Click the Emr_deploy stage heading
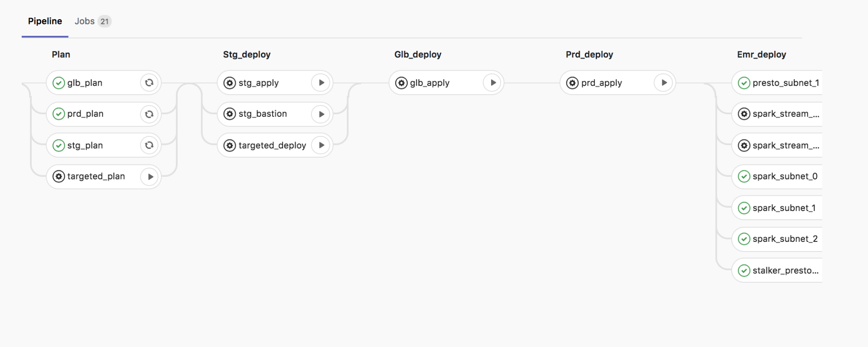This screenshot has width=868, height=347. (x=761, y=55)
